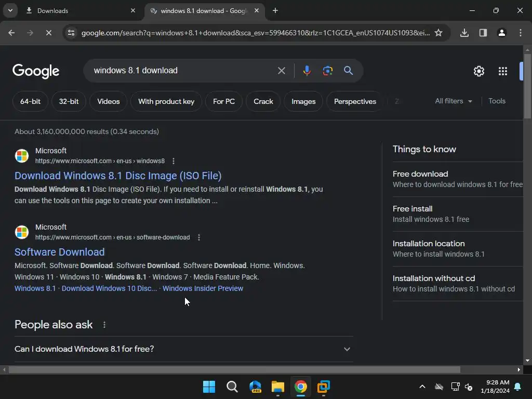Open File Explorer from taskbar
Screen dimensions: 532x399
pos(278,387)
